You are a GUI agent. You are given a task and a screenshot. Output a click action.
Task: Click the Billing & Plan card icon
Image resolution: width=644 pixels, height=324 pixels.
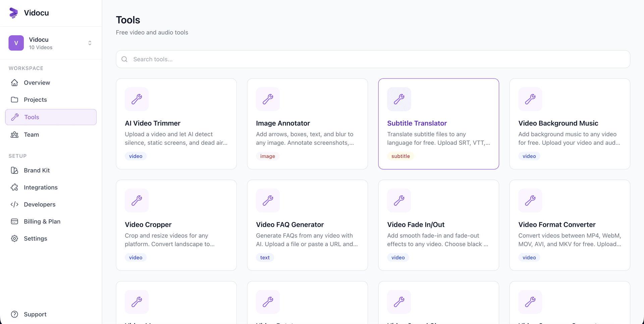tap(15, 221)
